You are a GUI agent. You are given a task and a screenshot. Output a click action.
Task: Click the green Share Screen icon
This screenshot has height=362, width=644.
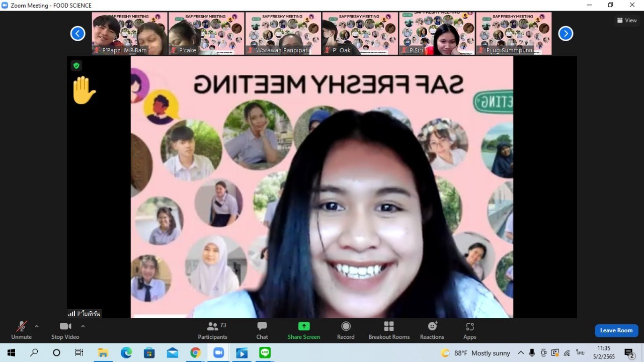[304, 326]
